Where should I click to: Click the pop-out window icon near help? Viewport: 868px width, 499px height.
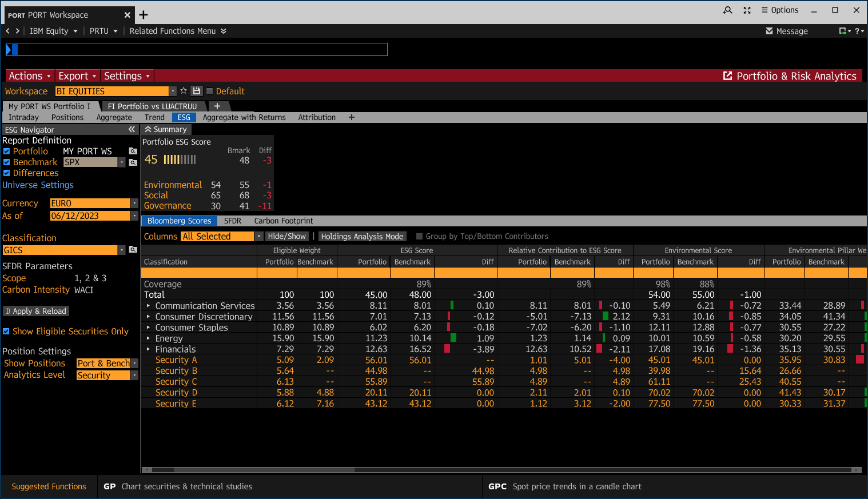[x=843, y=31]
